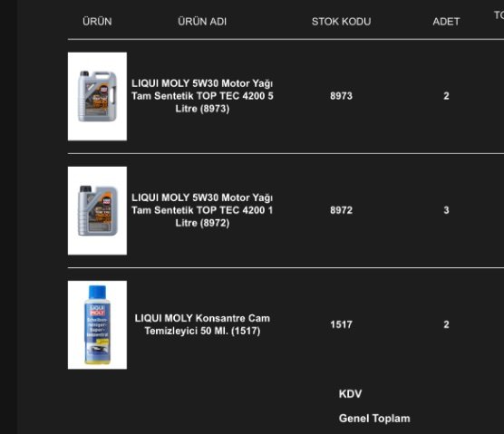Click quantity 3 for the 1 Litre oil
Screen dimensions: 504x434
446,210
